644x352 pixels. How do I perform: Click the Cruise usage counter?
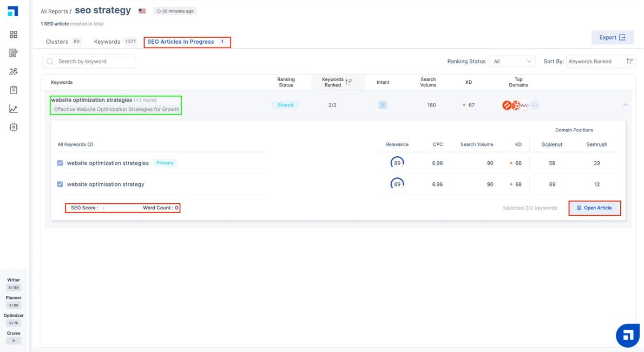click(14, 341)
